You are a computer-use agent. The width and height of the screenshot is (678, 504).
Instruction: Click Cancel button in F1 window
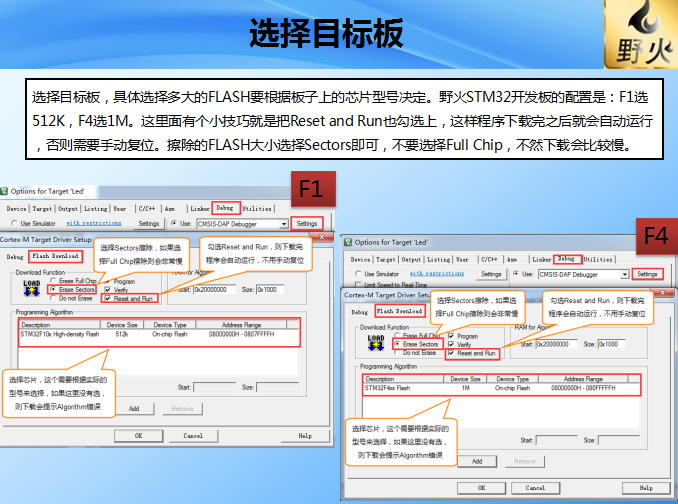pos(193,436)
